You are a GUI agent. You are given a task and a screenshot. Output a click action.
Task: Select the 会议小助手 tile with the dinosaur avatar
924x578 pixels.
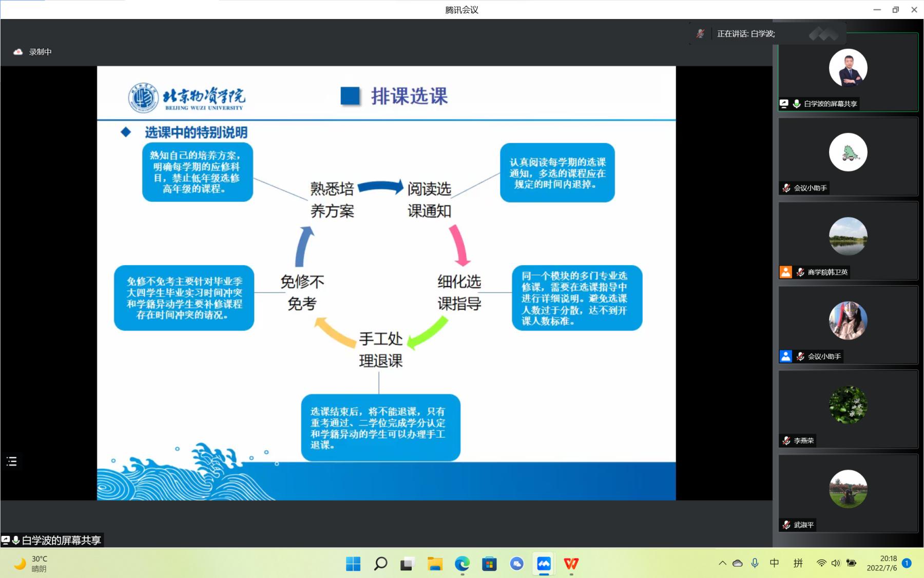[x=848, y=156]
